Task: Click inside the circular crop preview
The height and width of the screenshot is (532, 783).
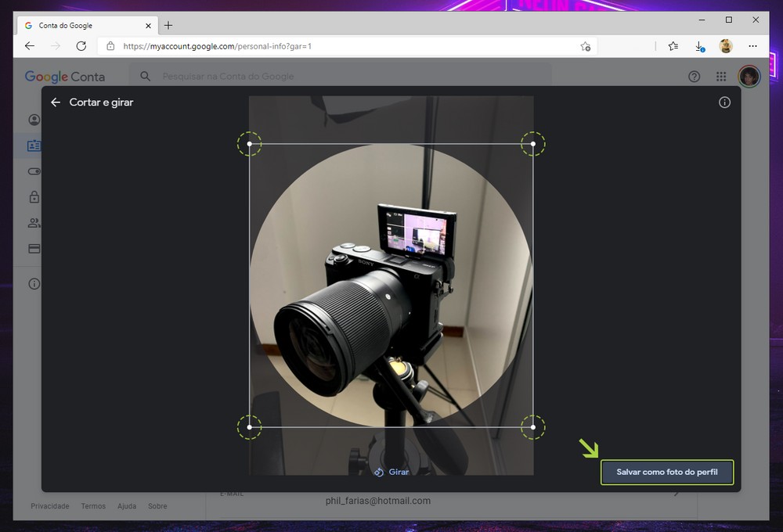Action: pyautogui.click(x=391, y=286)
